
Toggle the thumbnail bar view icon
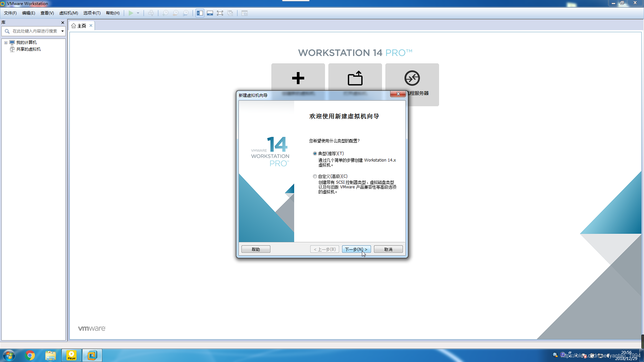point(210,13)
